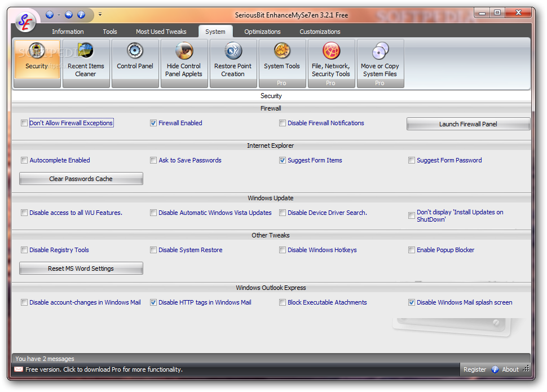547x392 pixels.
Task: Open the quick access toolbar dropdown arrow
Action: [100, 14]
